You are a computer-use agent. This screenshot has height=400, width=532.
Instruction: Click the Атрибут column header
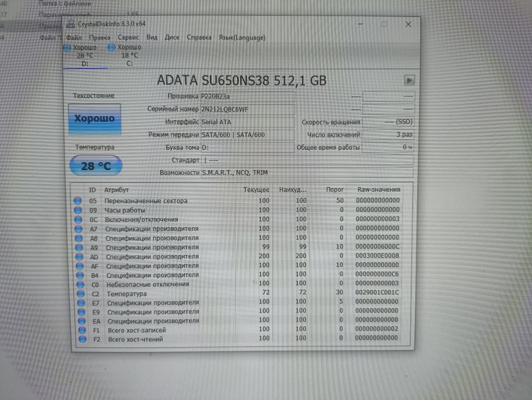(116, 190)
